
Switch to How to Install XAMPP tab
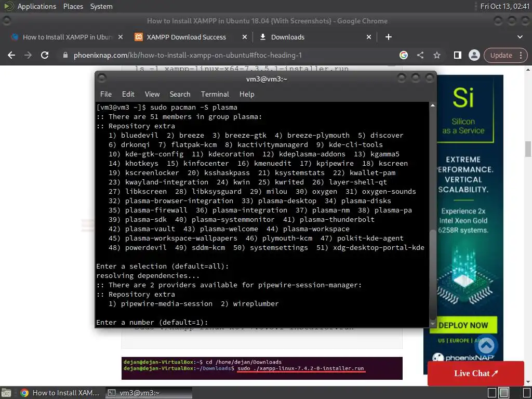click(66, 37)
